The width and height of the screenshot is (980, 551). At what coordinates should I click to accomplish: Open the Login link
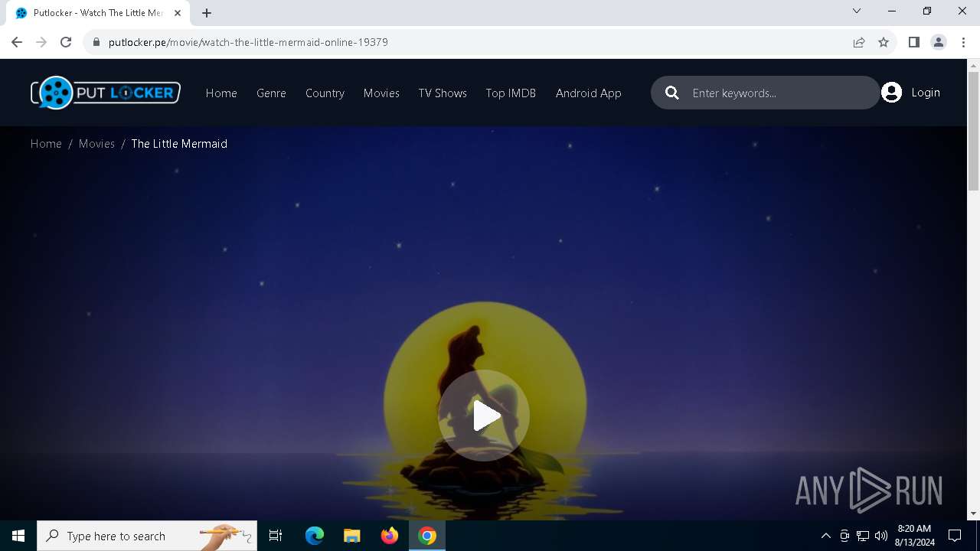(x=926, y=92)
